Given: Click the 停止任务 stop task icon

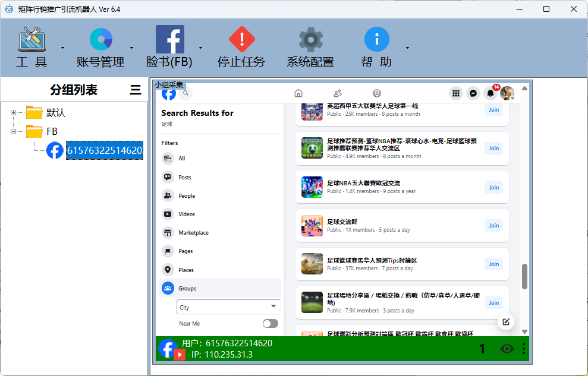Looking at the screenshot, I should pyautogui.click(x=242, y=39).
